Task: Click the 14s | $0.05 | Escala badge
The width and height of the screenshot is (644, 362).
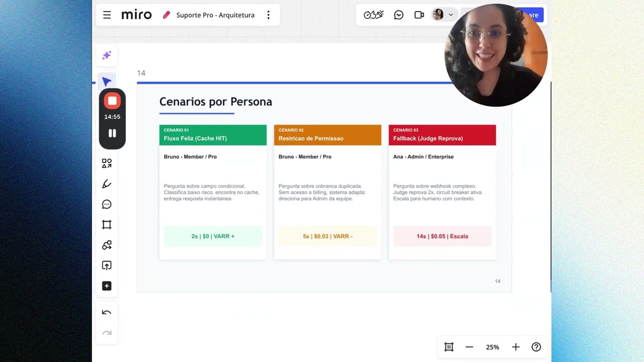Action: 442,236
